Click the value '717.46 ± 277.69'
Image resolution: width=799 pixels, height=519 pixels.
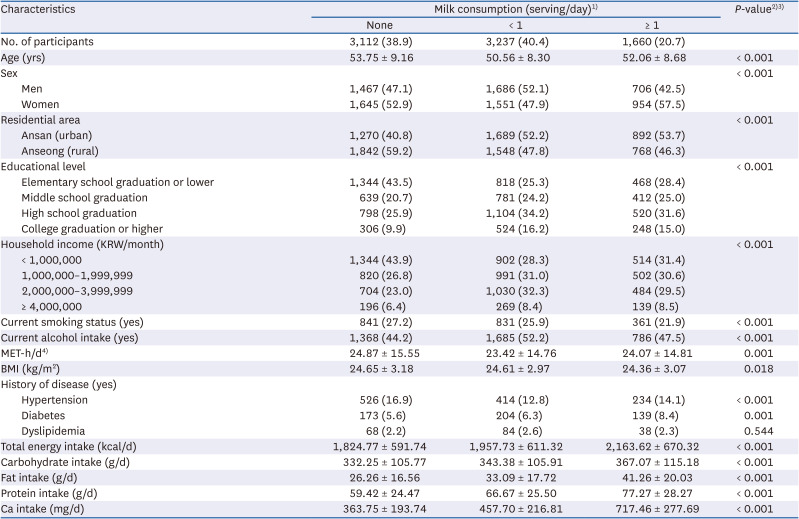click(x=657, y=509)
